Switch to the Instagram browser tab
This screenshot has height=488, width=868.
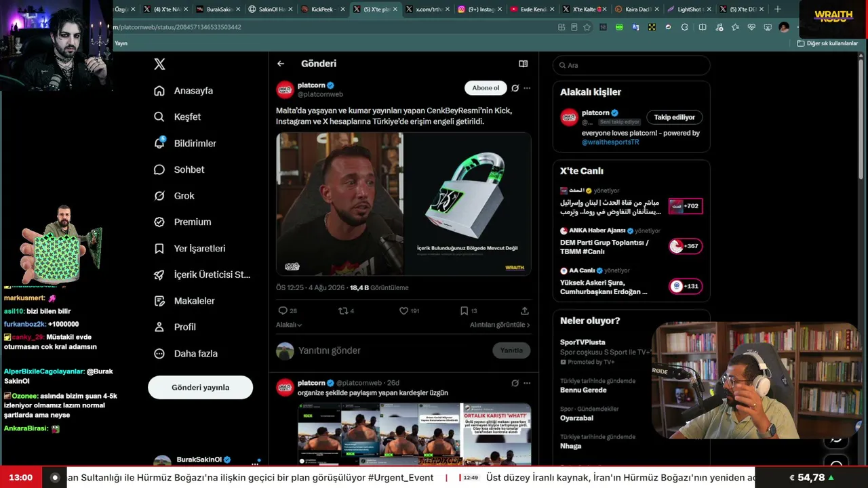pos(479,9)
